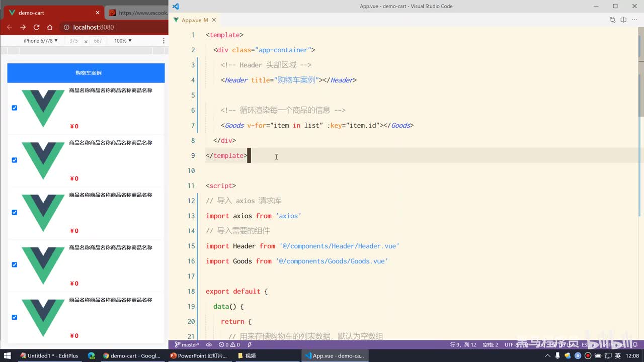Open the 100% zoom dropdown
The image size is (644, 362).
pyautogui.click(x=123, y=41)
